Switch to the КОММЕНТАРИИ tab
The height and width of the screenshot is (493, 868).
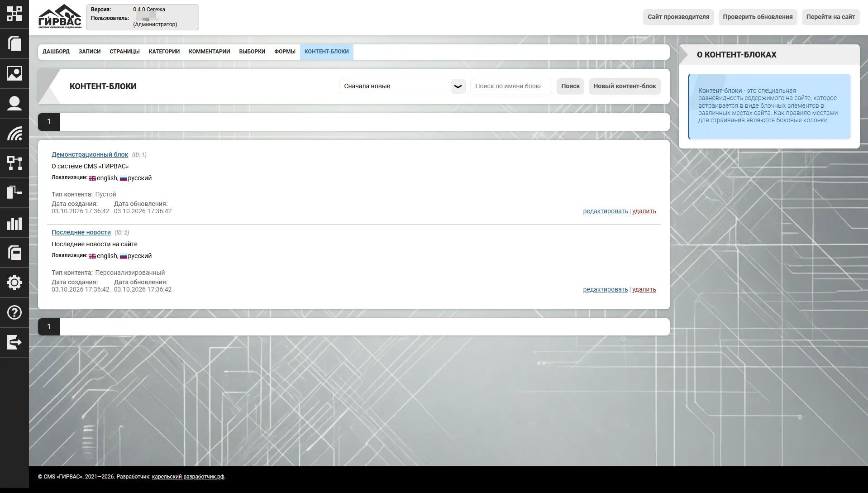(210, 52)
